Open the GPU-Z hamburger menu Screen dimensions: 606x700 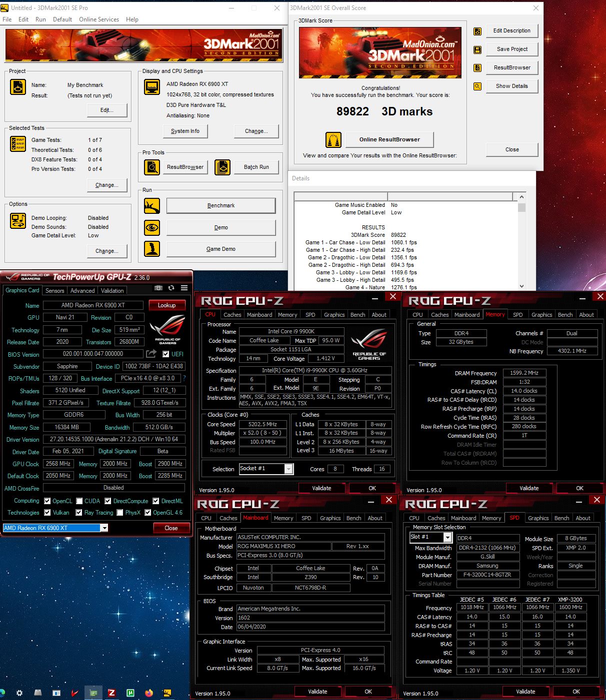pyautogui.click(x=184, y=288)
